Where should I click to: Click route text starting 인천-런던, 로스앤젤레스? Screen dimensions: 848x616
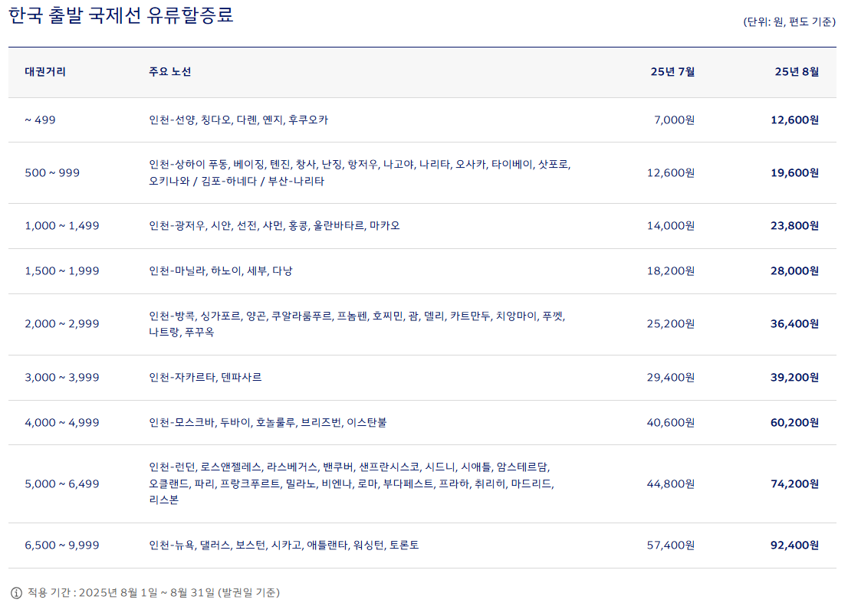[x=351, y=483]
